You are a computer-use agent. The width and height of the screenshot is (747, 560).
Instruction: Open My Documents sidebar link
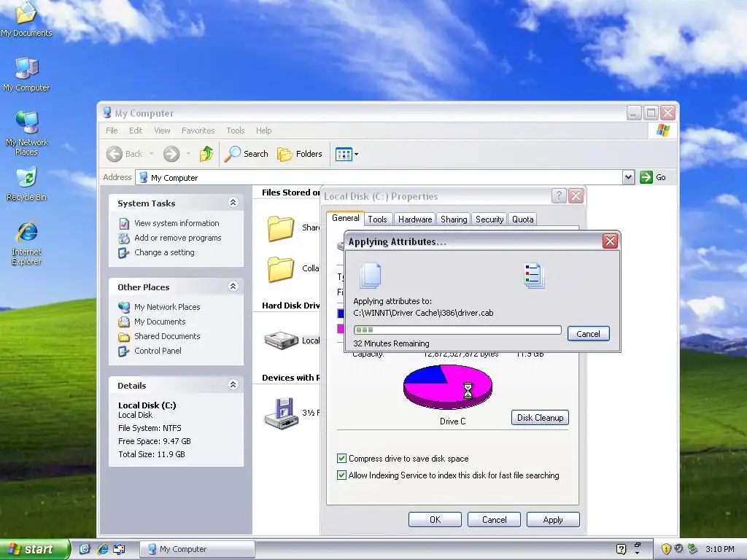pos(160,322)
